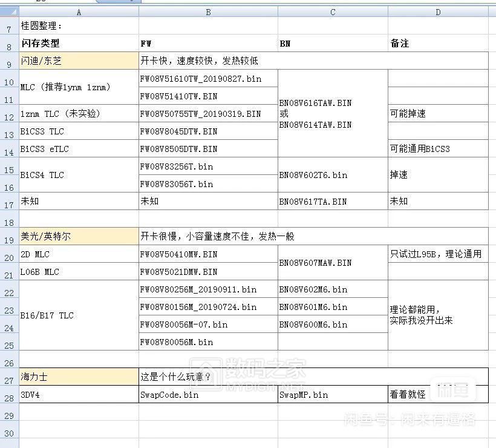Click cell FW08V80156M_20190724.bin
496x448 pixels.
point(208,306)
